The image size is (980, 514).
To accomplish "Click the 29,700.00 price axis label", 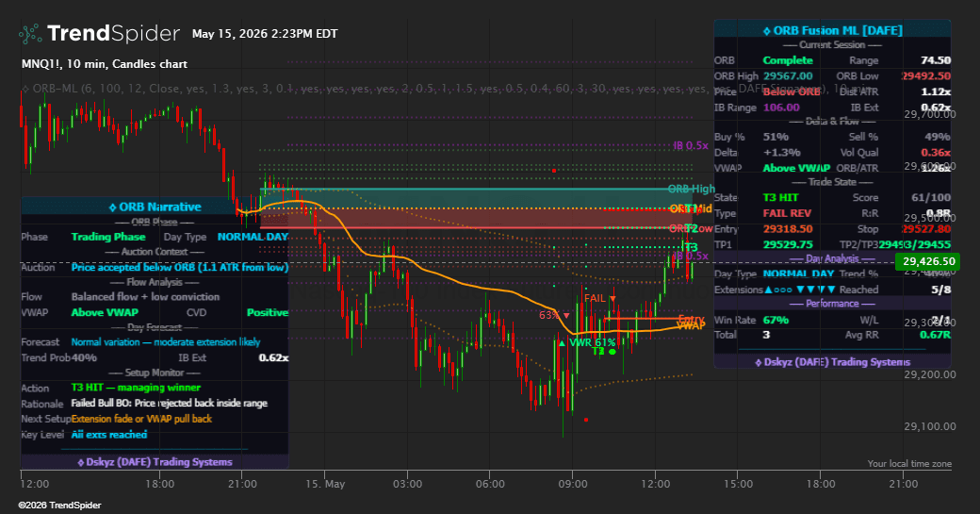I will tap(930, 114).
